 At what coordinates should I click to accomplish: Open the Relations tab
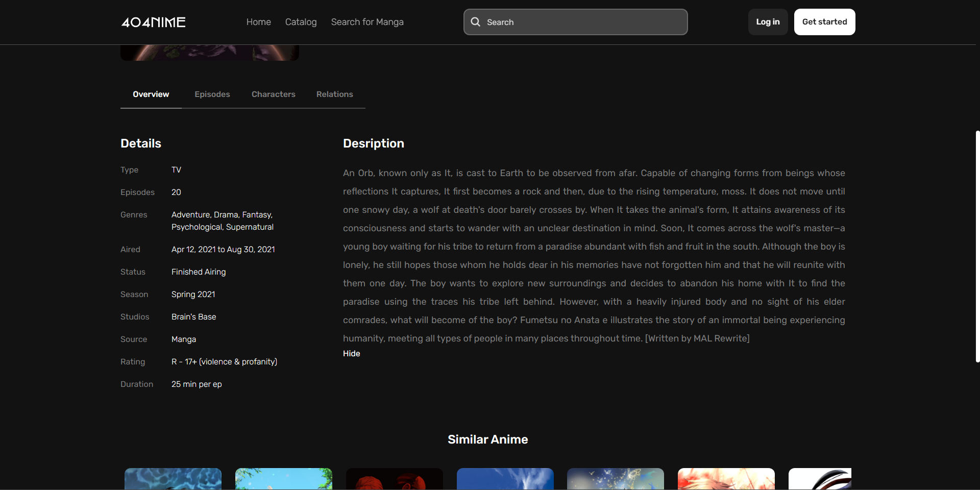(x=335, y=94)
